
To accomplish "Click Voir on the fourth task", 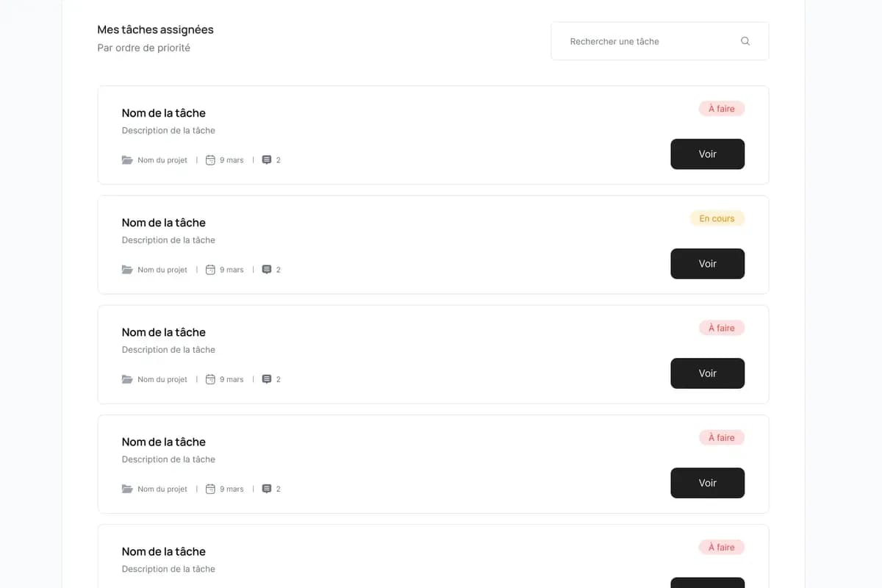I will coord(707,483).
